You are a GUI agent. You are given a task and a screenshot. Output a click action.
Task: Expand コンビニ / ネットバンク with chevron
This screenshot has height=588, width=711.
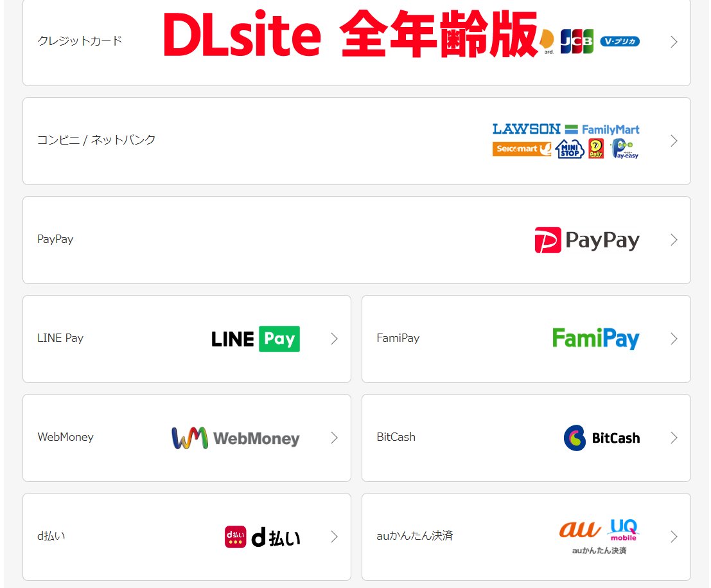(x=674, y=141)
